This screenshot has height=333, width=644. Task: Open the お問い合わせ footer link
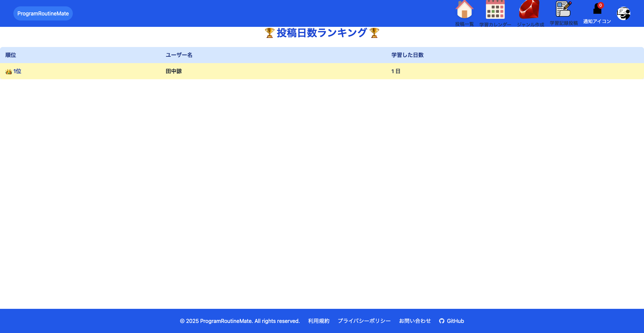pyautogui.click(x=415, y=321)
